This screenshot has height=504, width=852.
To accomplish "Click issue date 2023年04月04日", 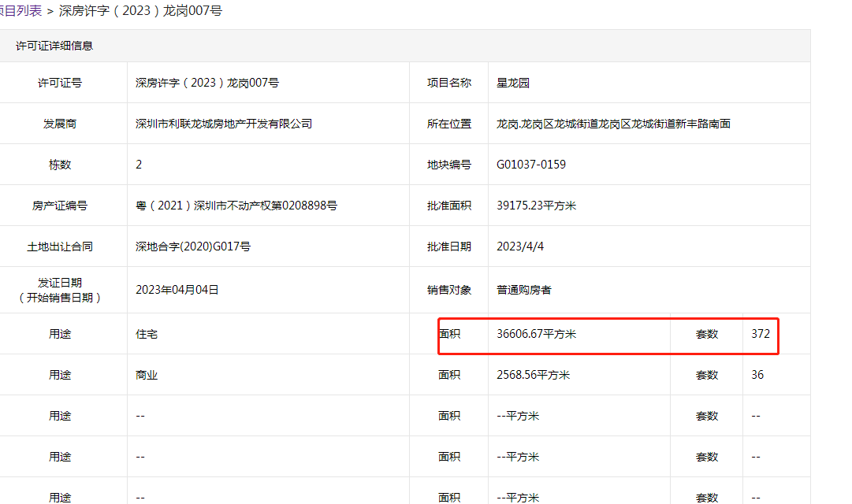I will click(x=177, y=289).
